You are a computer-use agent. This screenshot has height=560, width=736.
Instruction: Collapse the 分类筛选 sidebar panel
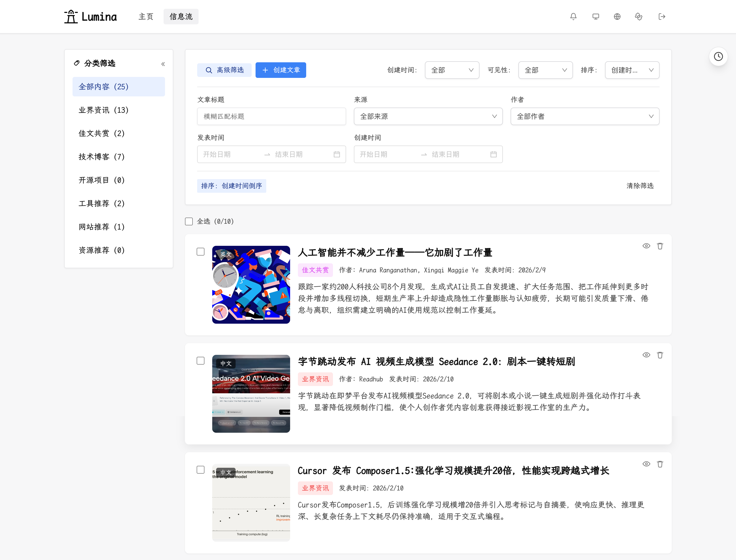(163, 64)
